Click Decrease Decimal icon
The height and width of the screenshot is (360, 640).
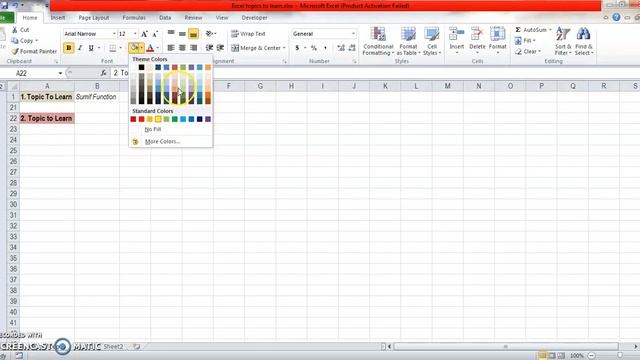352,48
